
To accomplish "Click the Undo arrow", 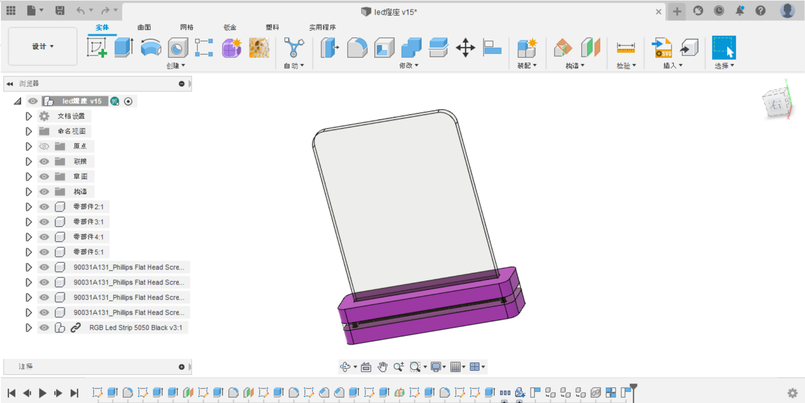I will coord(81,10).
